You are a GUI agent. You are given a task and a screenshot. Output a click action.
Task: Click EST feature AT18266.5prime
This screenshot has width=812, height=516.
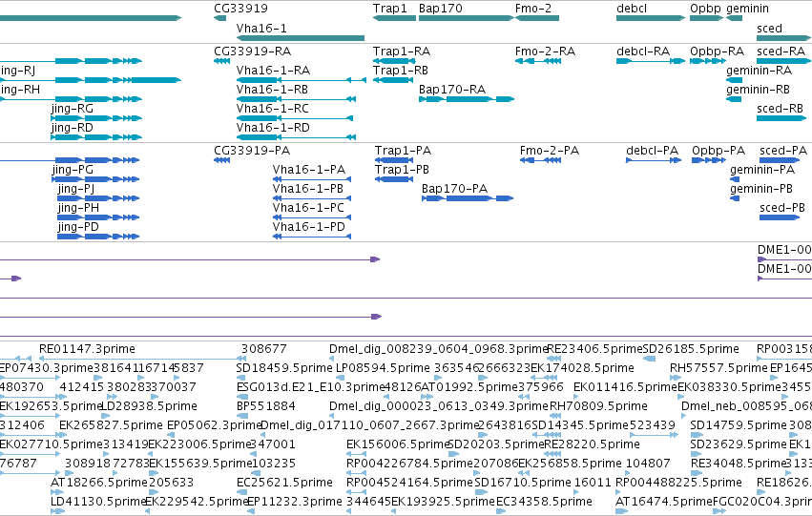pyautogui.click(x=99, y=483)
